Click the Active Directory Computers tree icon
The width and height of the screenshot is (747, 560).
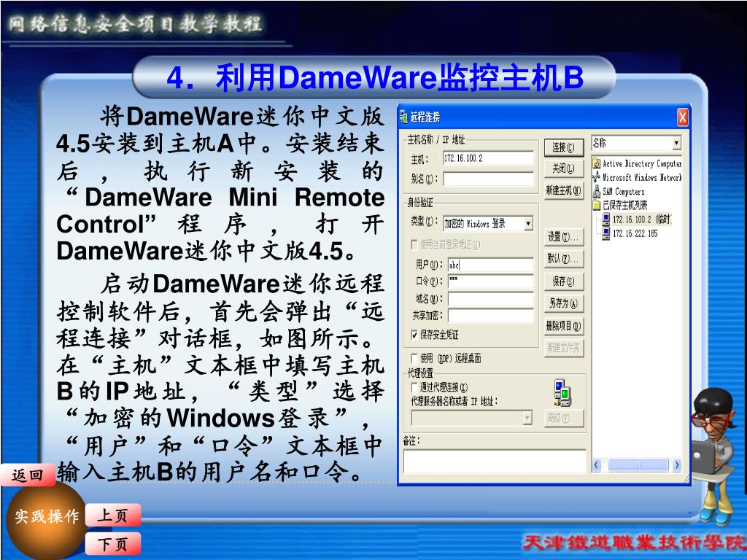coord(596,163)
